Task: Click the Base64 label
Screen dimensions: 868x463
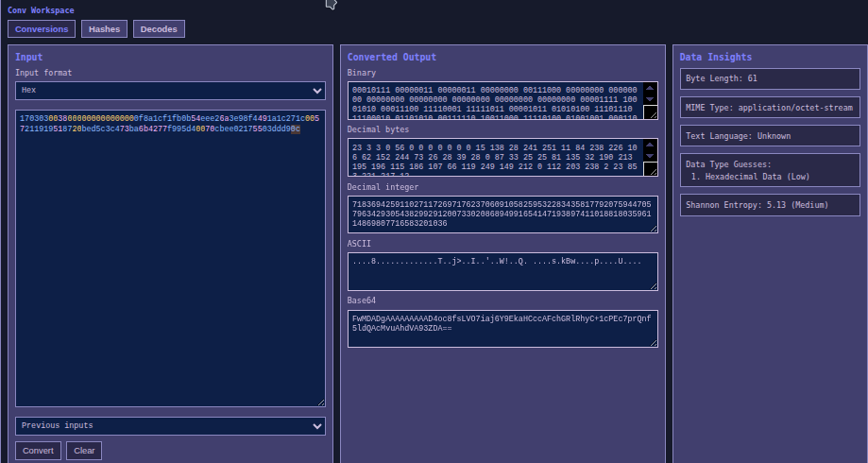Action: 362,300
